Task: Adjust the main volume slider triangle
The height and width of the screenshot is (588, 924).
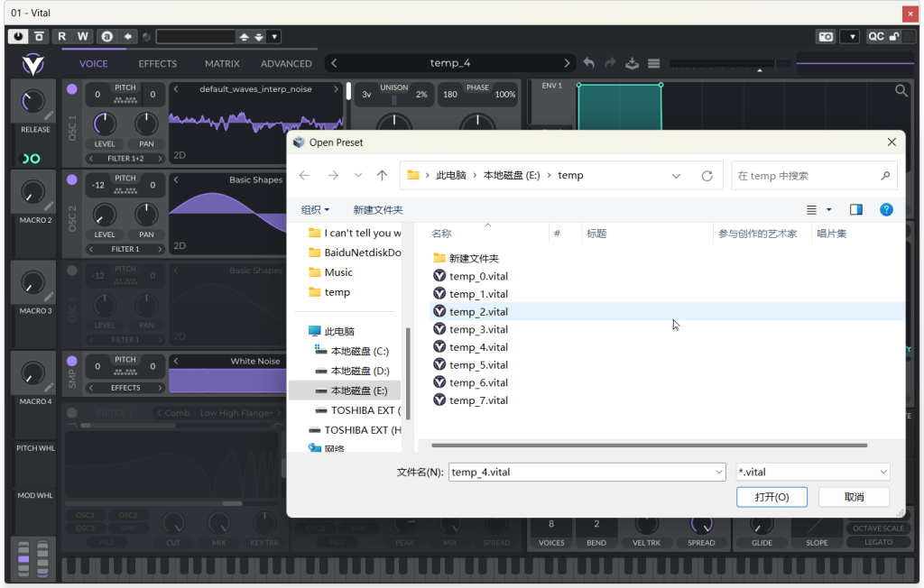Action: pos(760,70)
